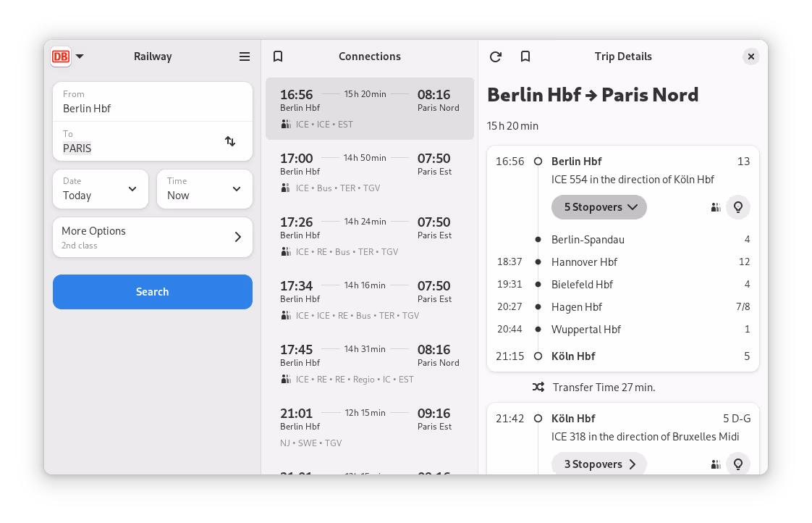Click the 'Transfer Time 27 min.' label
The height and width of the screenshot is (523, 812).
604,388
